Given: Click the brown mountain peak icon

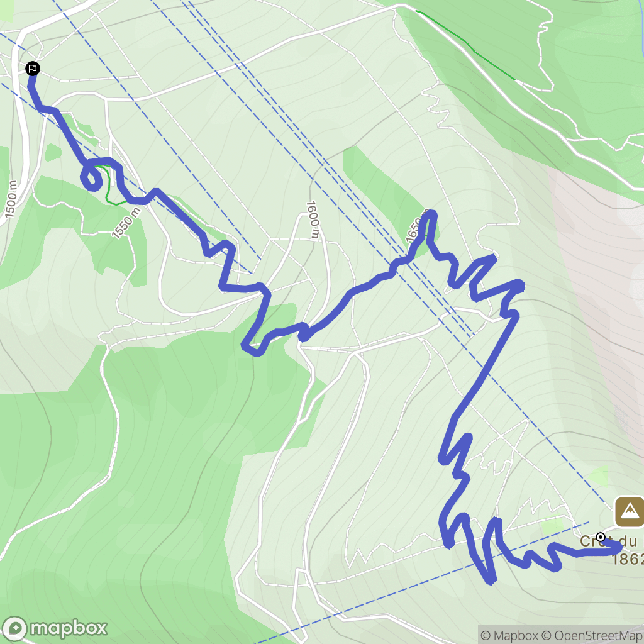Looking at the screenshot, I should 629,511.
